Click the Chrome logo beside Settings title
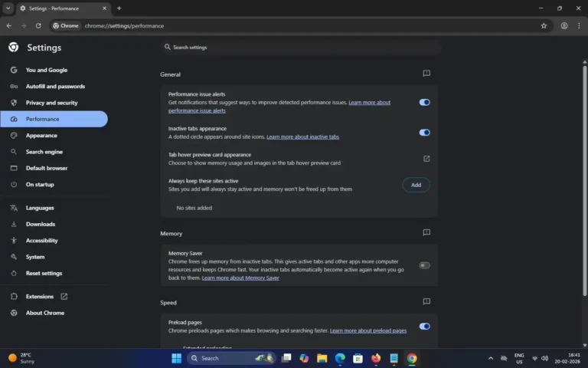This screenshot has height=368, width=588. [14, 48]
